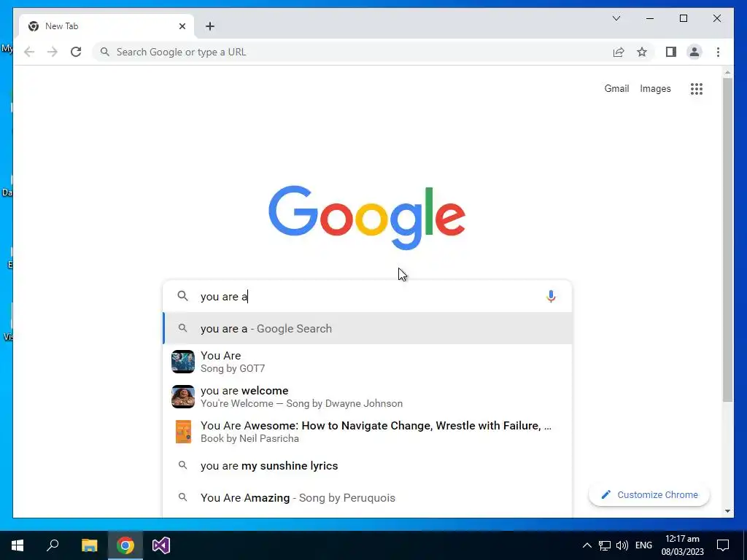
Task: Start voice search with microphone icon
Action: [x=551, y=296]
